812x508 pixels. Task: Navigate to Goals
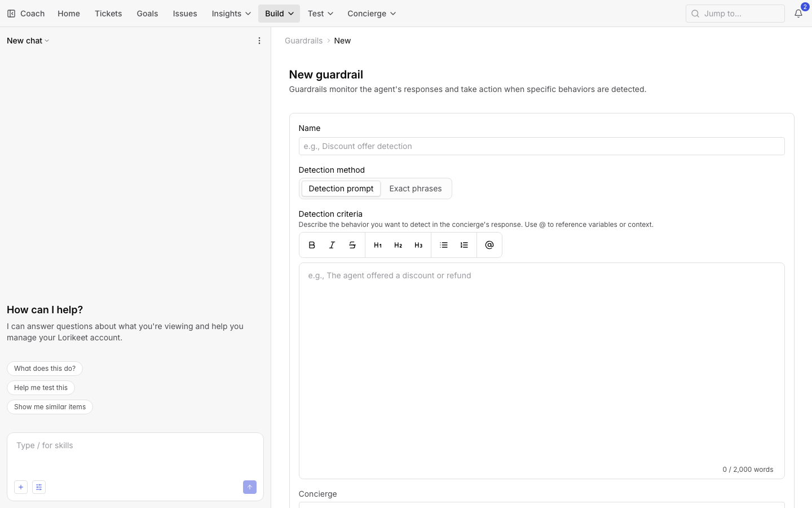tap(147, 14)
